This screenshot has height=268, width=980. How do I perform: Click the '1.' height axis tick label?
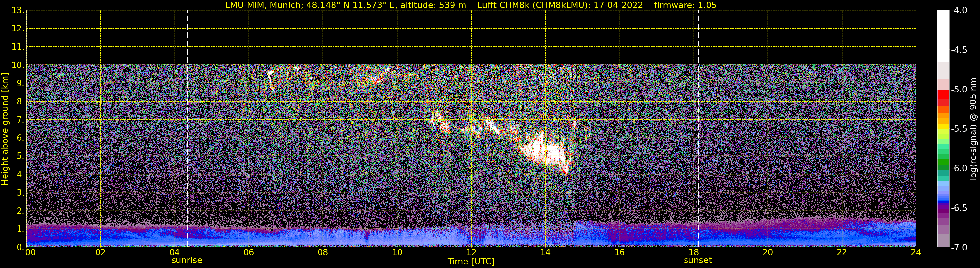(x=20, y=229)
